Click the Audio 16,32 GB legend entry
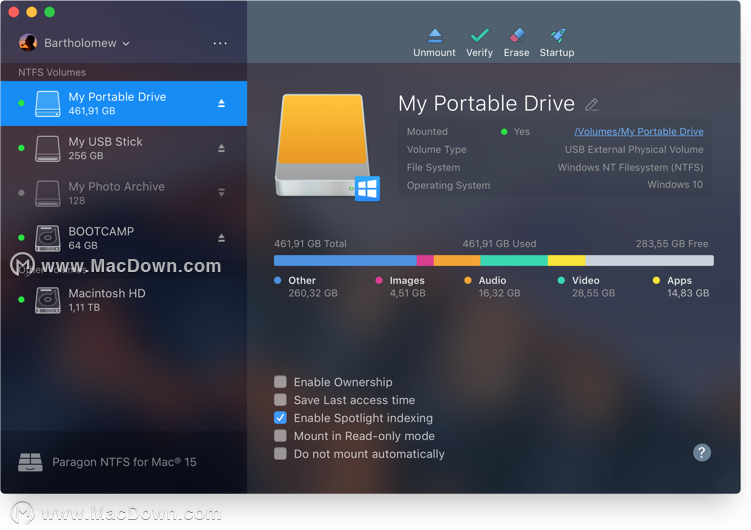751x530 pixels. click(x=492, y=286)
